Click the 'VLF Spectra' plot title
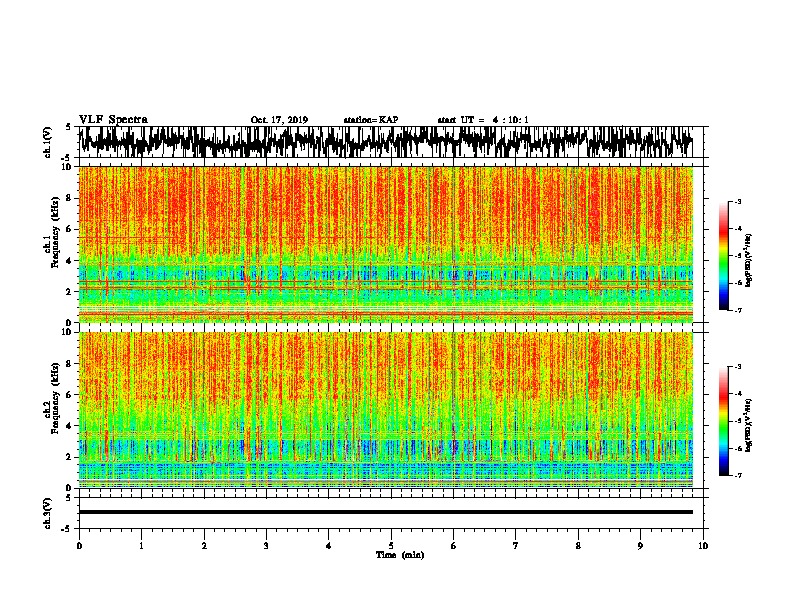 pyautogui.click(x=113, y=120)
